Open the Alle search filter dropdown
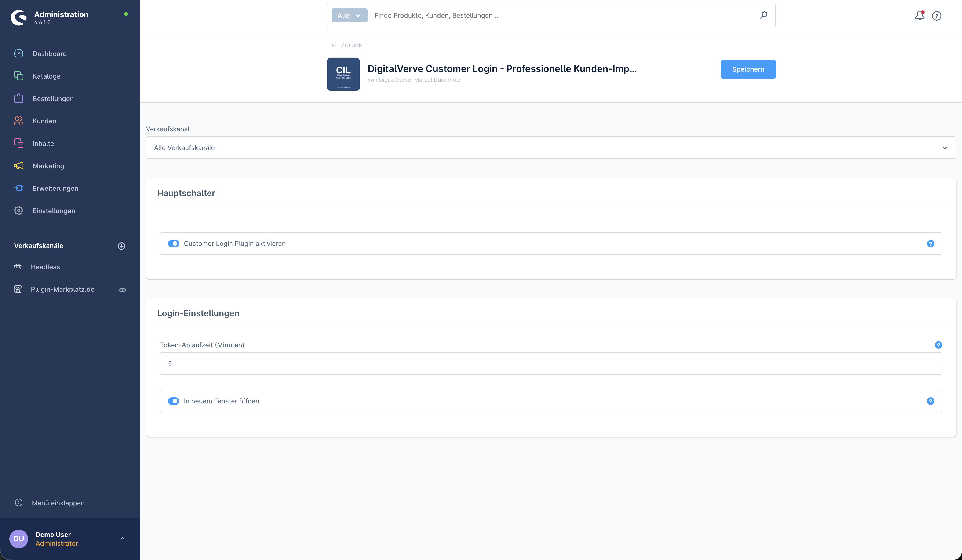 [x=349, y=16]
